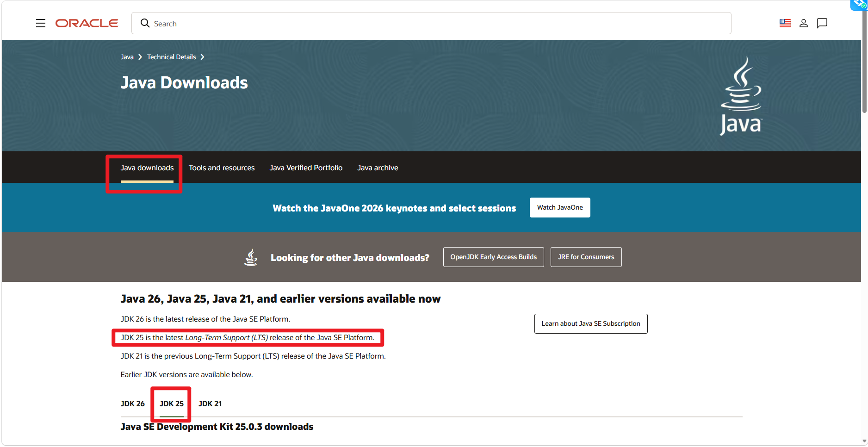Click the scrollbar down arrow
868x447 pixels.
pos(864,441)
